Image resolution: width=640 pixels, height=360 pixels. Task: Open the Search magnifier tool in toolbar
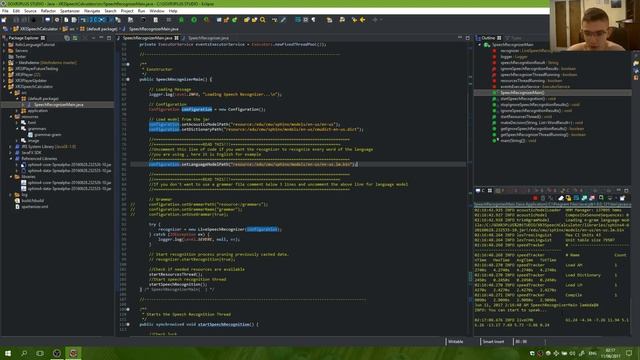pyautogui.click(x=262, y=20)
